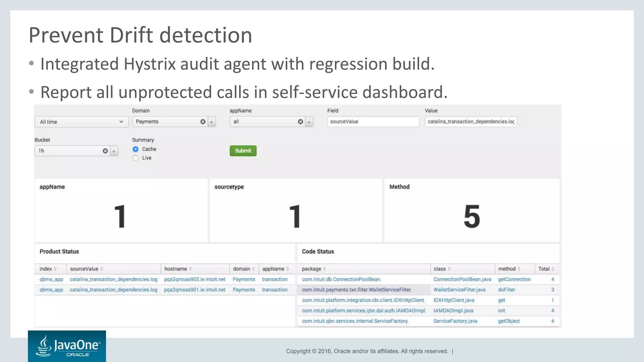The image size is (644, 362).
Task: Click the doFilter method cell
Action: coord(507,290)
